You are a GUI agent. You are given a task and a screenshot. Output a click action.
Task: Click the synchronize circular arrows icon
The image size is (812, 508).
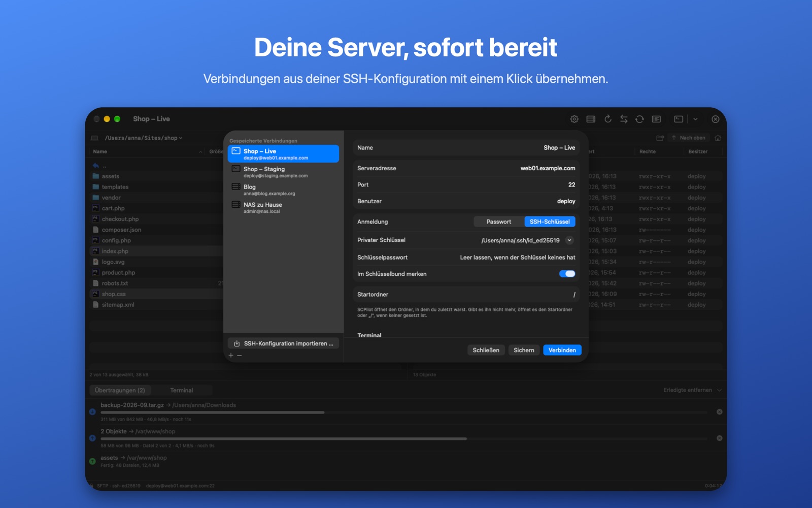coord(639,119)
